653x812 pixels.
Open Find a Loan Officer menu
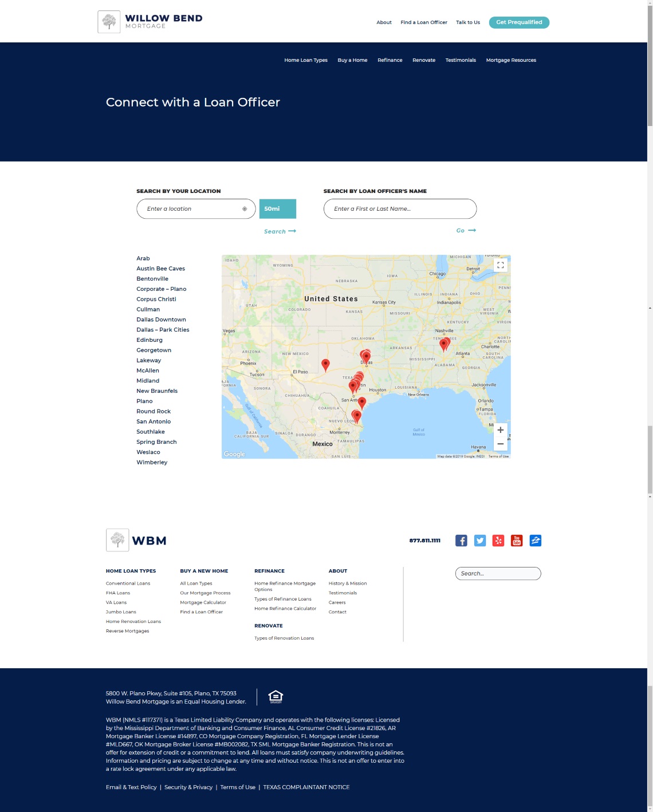click(x=424, y=22)
